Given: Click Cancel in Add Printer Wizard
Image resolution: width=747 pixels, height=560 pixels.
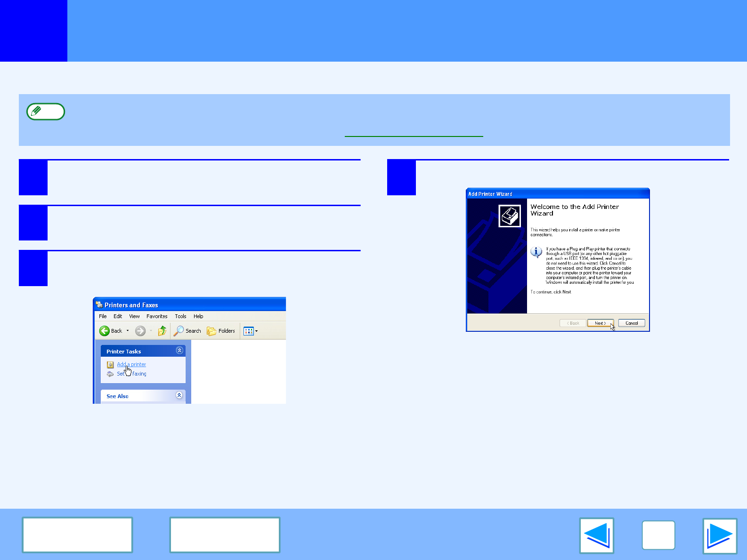Looking at the screenshot, I should tap(632, 323).
